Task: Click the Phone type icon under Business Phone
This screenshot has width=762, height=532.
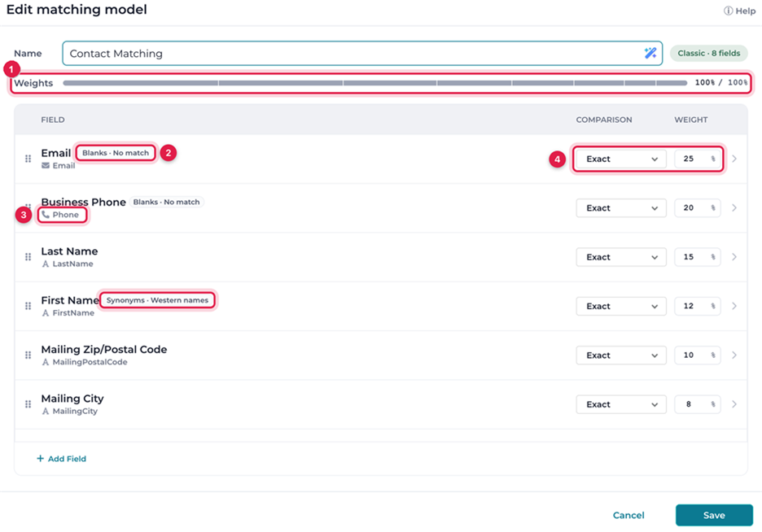Action: tap(46, 215)
